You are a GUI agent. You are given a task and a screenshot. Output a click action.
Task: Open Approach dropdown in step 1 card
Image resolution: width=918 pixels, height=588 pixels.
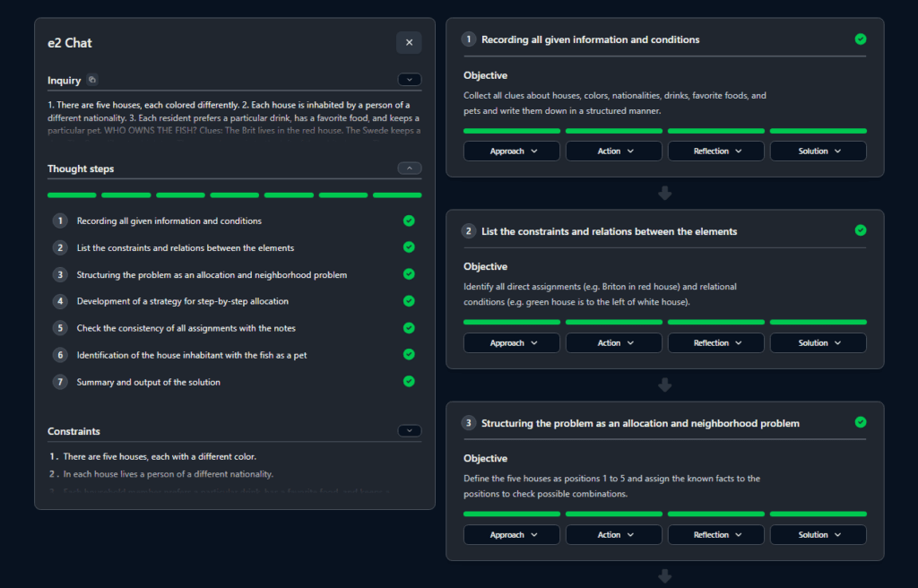tap(512, 151)
